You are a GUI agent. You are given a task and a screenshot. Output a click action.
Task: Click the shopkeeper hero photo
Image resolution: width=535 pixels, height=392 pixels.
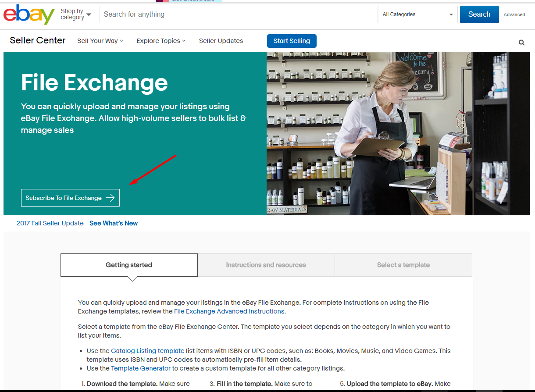click(398, 133)
